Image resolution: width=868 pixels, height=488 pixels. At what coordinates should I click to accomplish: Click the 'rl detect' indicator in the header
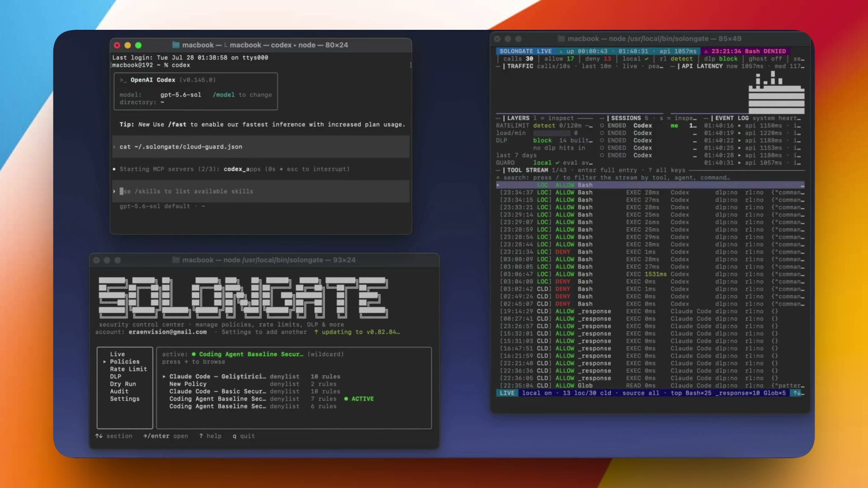pyautogui.click(x=676, y=59)
